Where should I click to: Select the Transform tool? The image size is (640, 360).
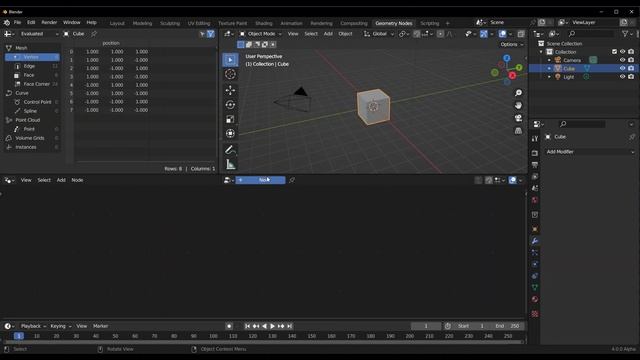(230, 133)
